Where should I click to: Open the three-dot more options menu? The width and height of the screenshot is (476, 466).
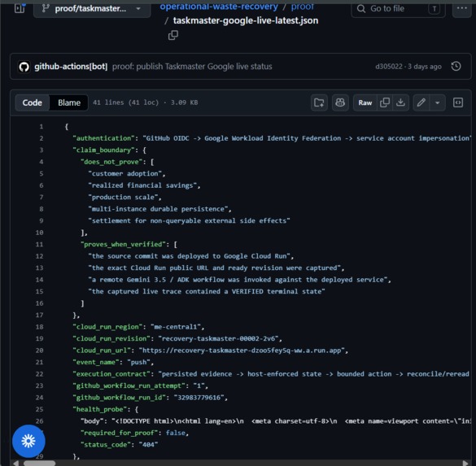coord(461,9)
